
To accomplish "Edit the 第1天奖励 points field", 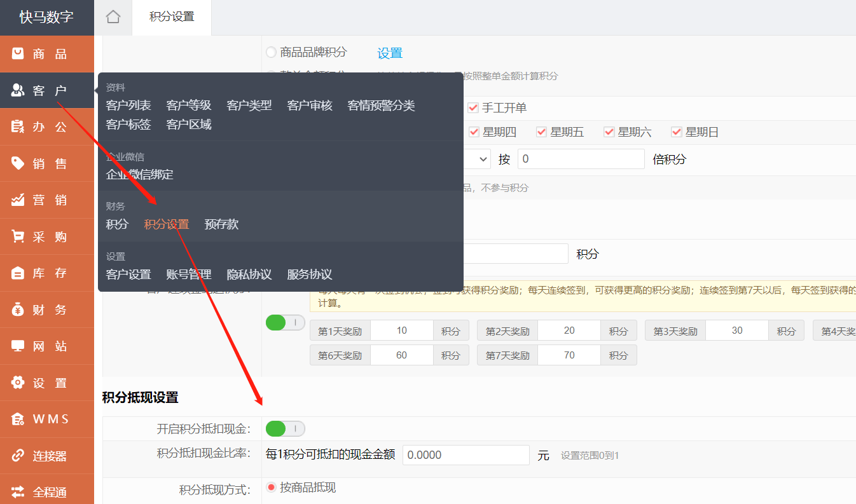I will pos(402,330).
